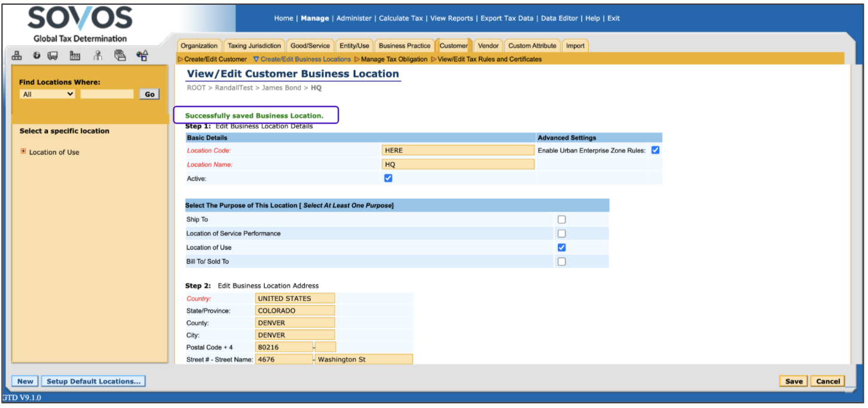868x408 pixels.
Task: Open the Taxing Jurisdiction tab
Action: tap(254, 45)
